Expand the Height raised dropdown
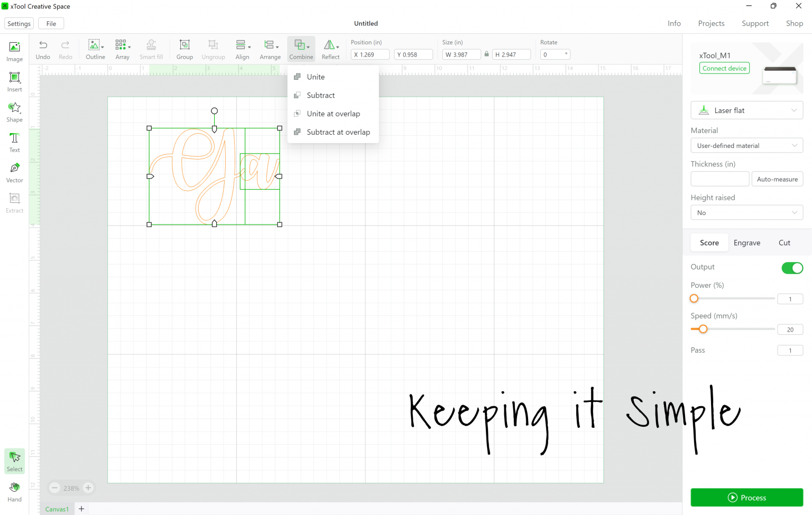Screen dimensions: 812x515 [746, 212]
